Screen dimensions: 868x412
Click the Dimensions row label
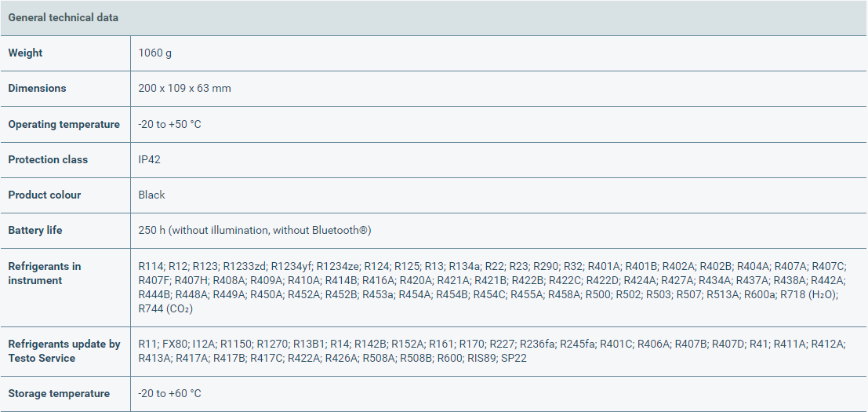pos(37,88)
